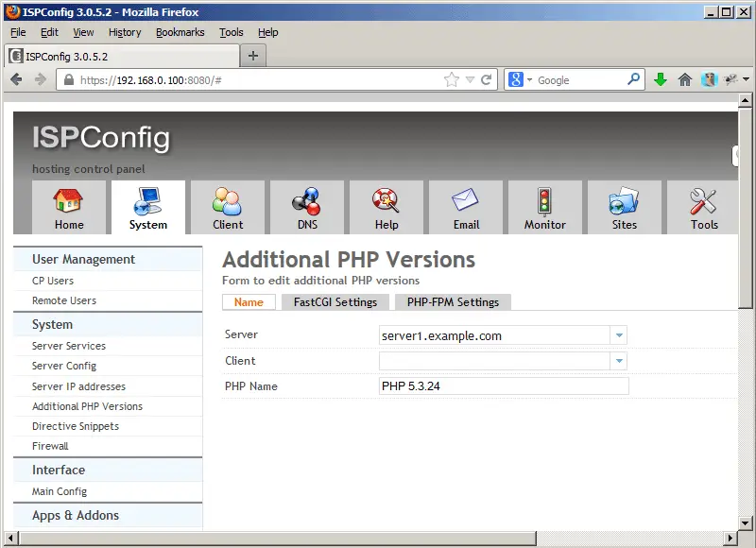
Task: Open the Edit menu
Action: coord(49,32)
